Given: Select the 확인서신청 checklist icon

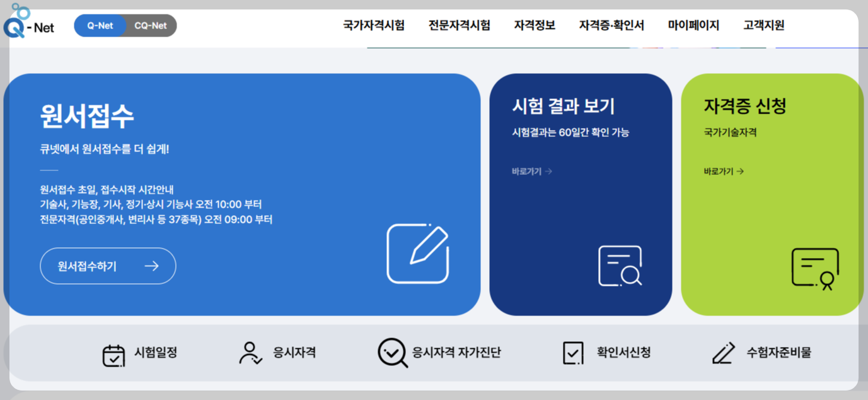Looking at the screenshot, I should pyautogui.click(x=572, y=353).
